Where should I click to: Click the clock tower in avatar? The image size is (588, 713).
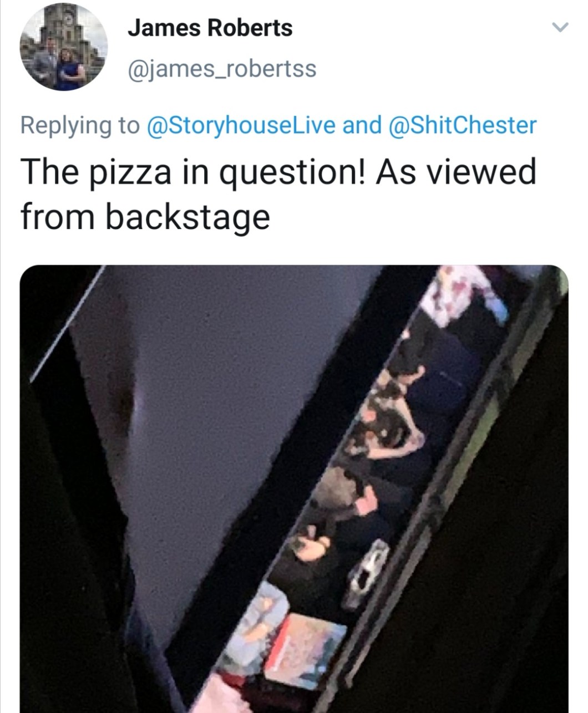[68, 21]
